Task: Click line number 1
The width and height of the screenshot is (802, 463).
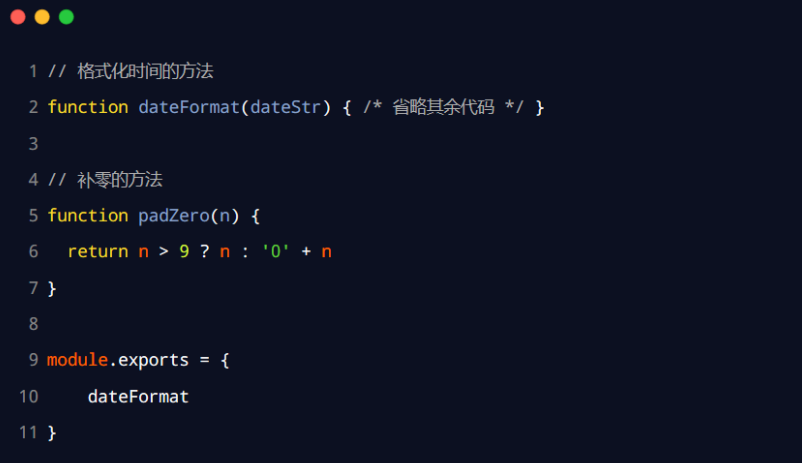Action: (33, 71)
